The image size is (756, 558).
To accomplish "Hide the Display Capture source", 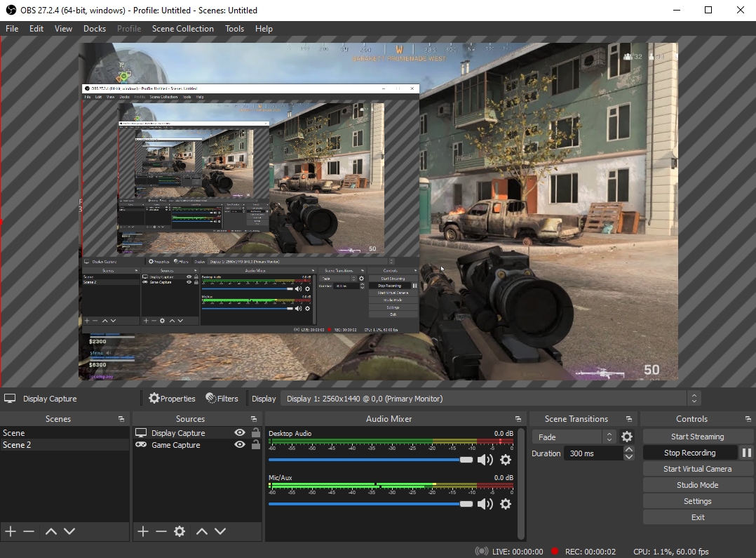I will [240, 433].
